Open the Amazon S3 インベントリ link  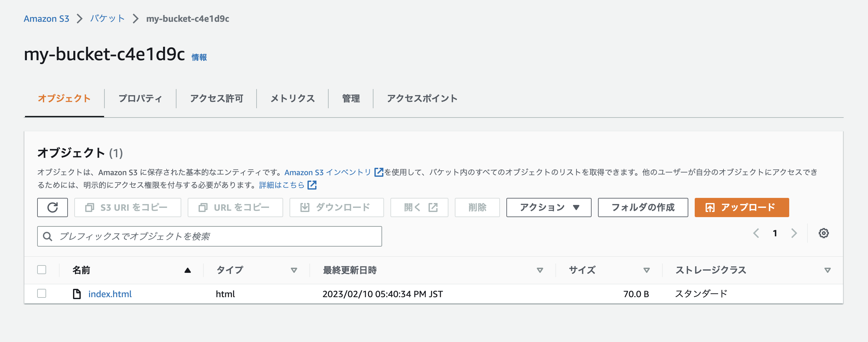pyautogui.click(x=328, y=172)
